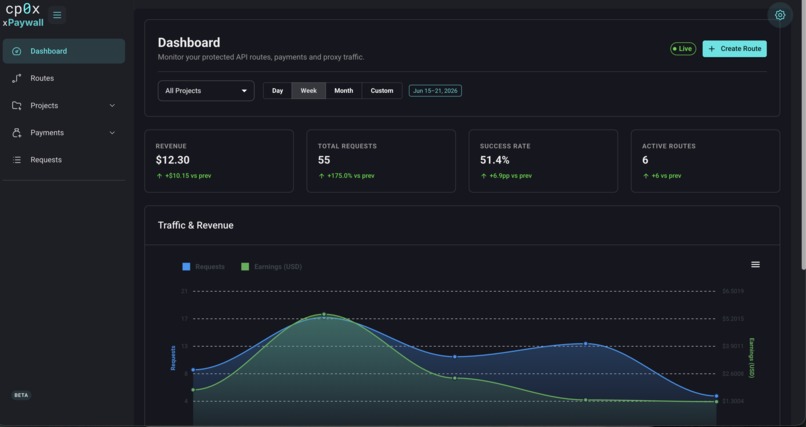Click the Projects folder icon in sidebar
The image size is (806, 427).
pos(16,105)
